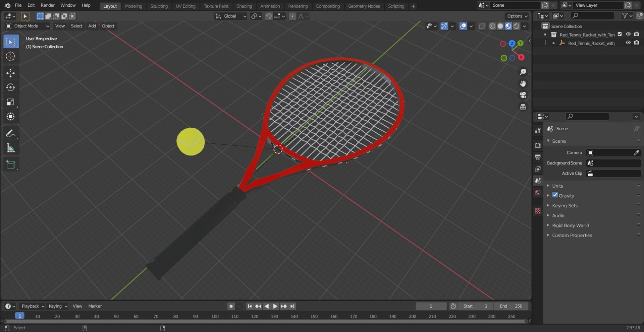The height and width of the screenshot is (332, 644).
Task: Pin the Scene properties panel
Action: (636, 129)
